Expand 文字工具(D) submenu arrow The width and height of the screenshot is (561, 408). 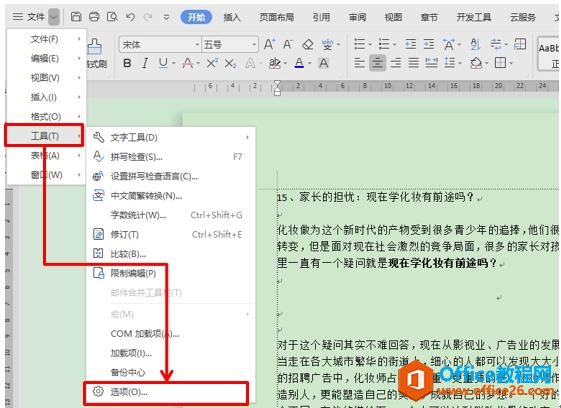click(x=247, y=137)
